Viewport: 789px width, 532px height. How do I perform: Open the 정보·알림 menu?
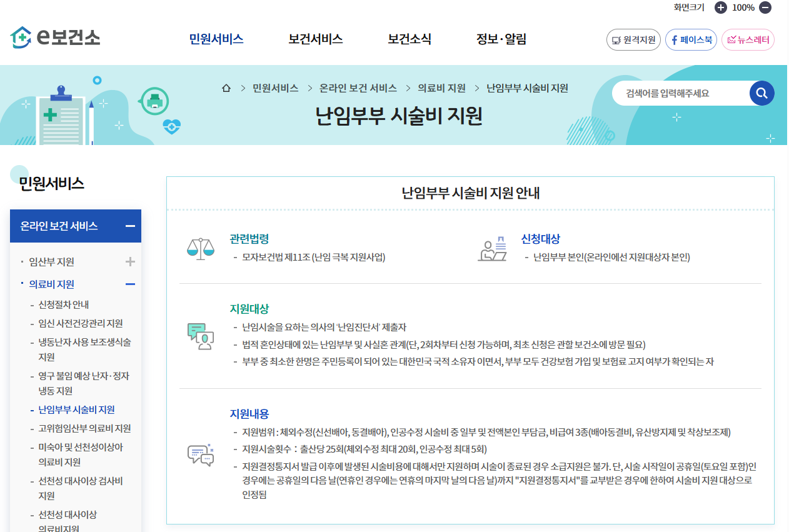(501, 39)
